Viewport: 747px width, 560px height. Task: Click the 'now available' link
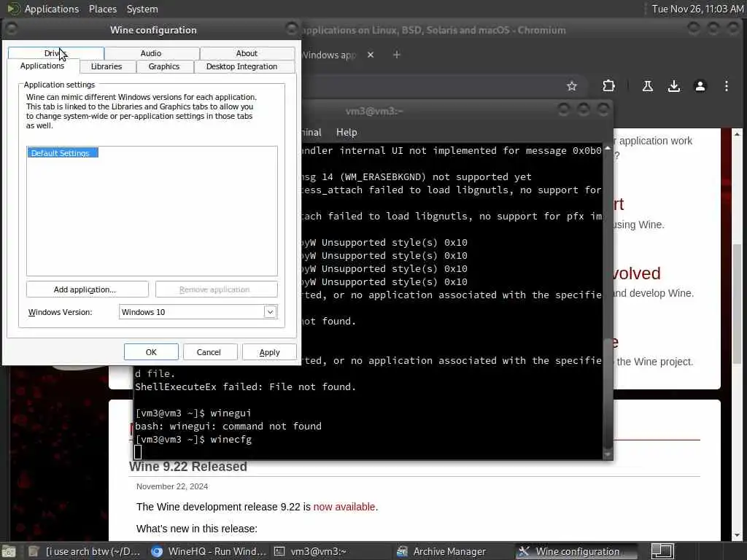(x=344, y=507)
